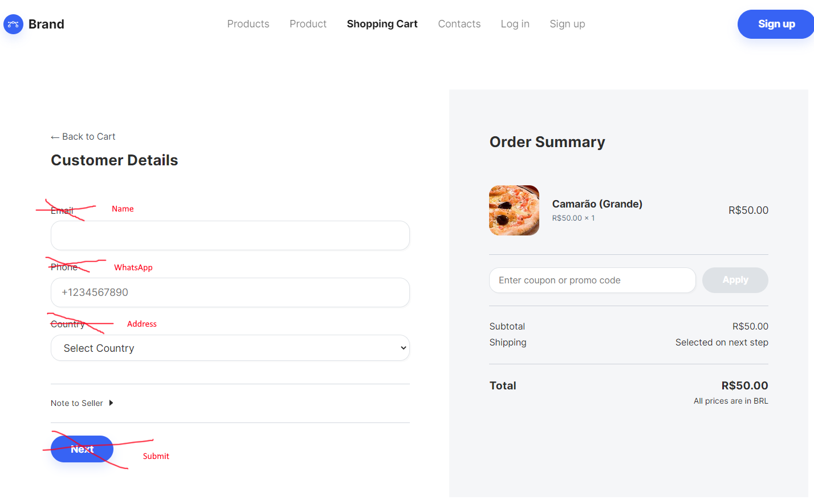
Task: Open the Select Country dropdown
Action: pos(230,348)
